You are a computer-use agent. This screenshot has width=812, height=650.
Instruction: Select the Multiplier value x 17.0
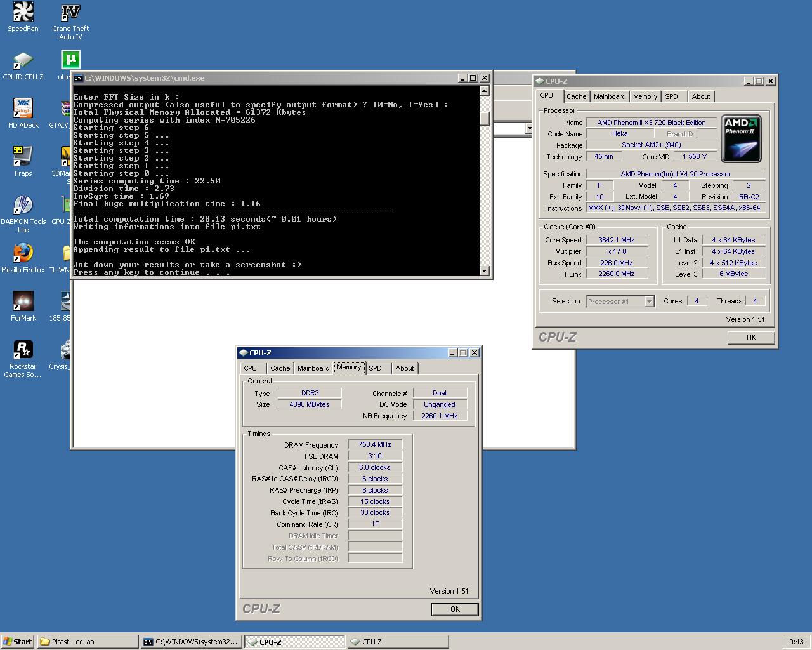(617, 251)
